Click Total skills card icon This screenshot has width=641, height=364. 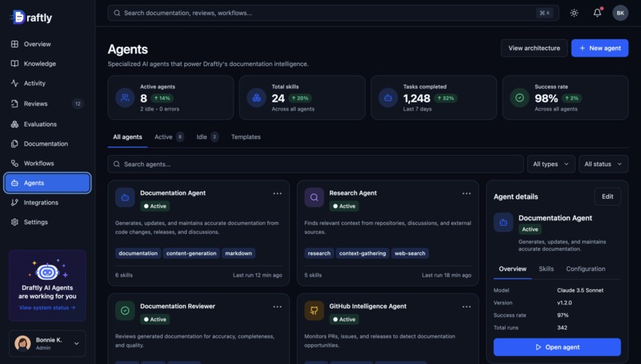coord(257,98)
